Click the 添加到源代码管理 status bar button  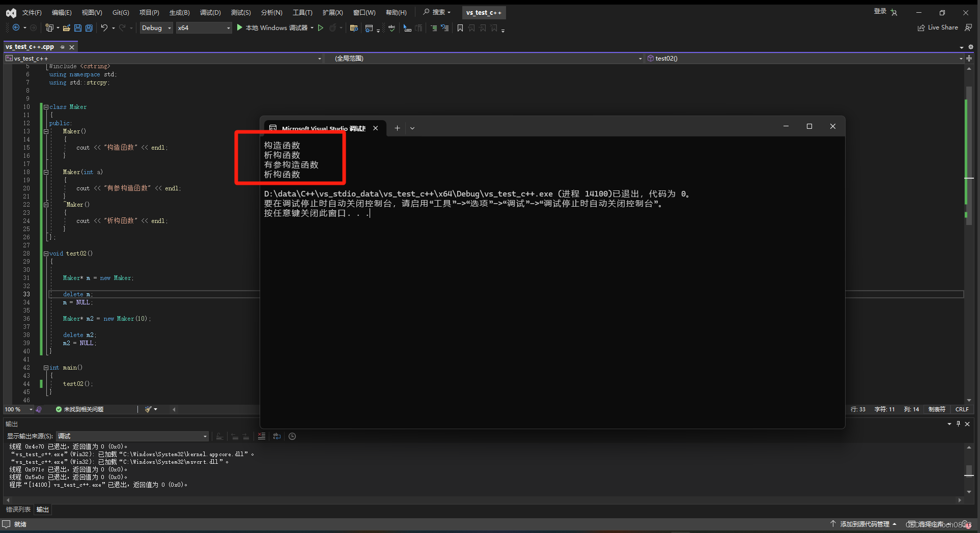pos(864,524)
